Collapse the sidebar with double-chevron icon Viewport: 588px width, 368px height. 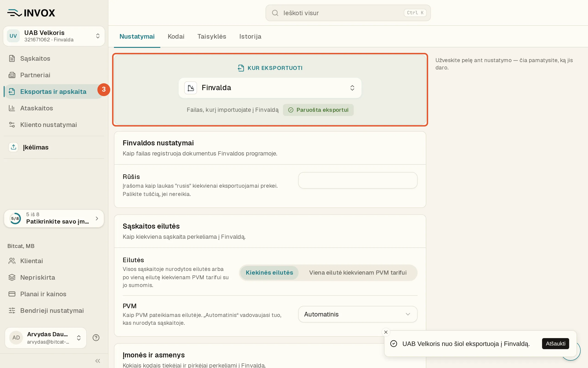(x=98, y=361)
